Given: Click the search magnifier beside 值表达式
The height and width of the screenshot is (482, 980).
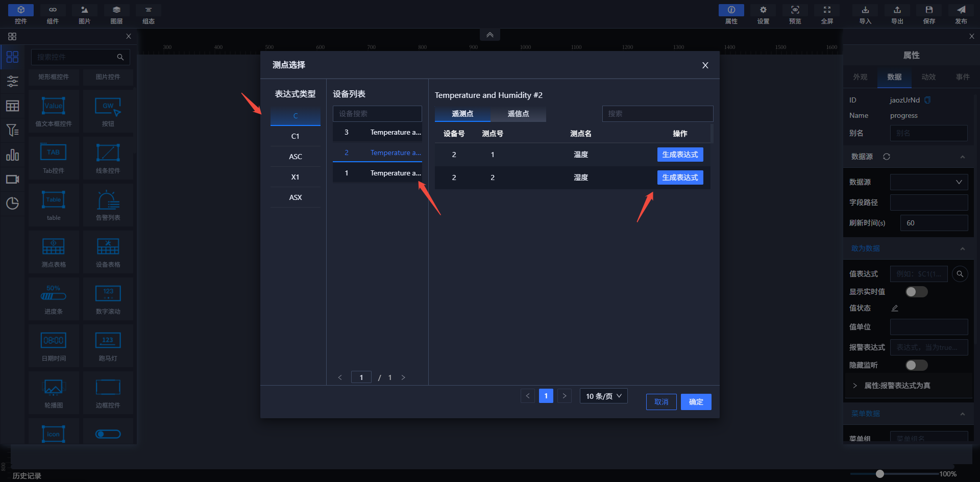Looking at the screenshot, I should pyautogui.click(x=960, y=274).
